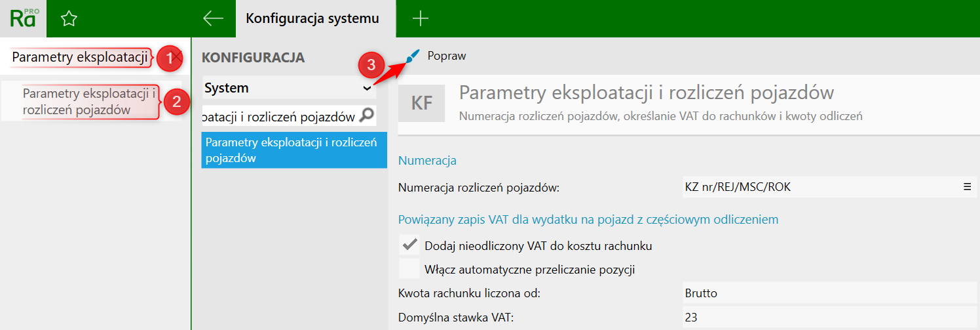
Task: Click the Popraw brush icon
Action: [x=413, y=56]
